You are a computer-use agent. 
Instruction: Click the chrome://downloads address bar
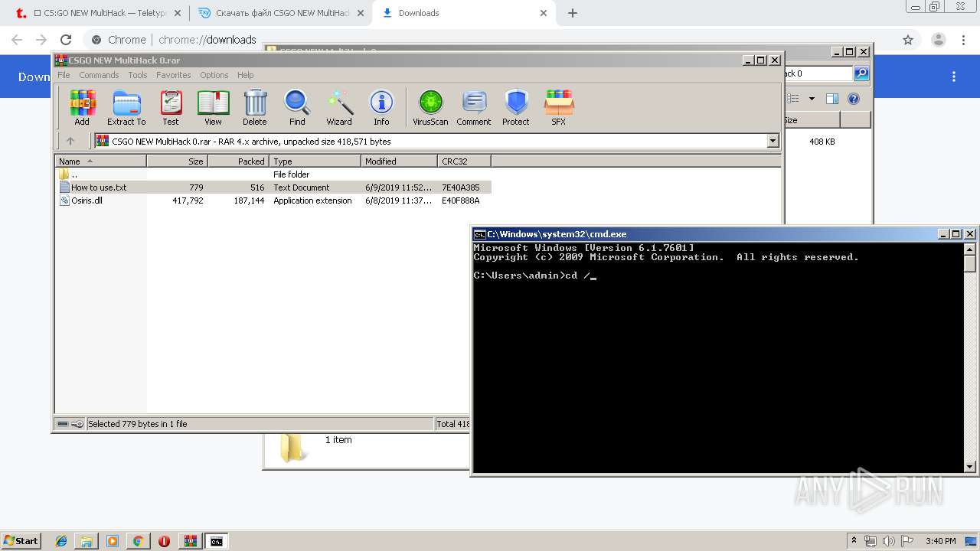click(x=490, y=40)
